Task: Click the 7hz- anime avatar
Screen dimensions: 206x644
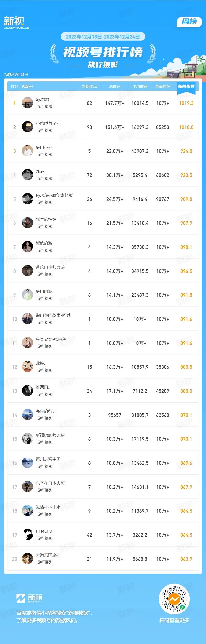Action: tap(28, 175)
